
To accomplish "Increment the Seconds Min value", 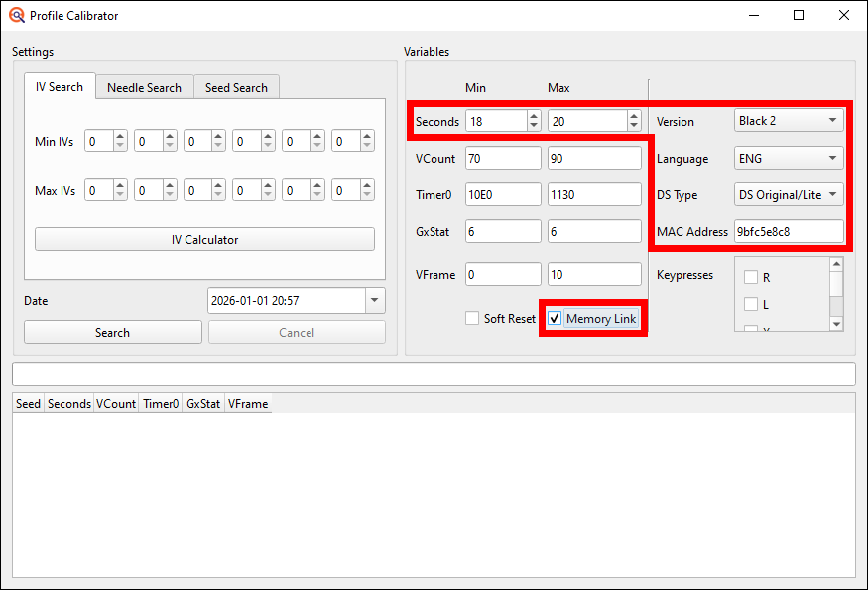I will click(x=533, y=115).
